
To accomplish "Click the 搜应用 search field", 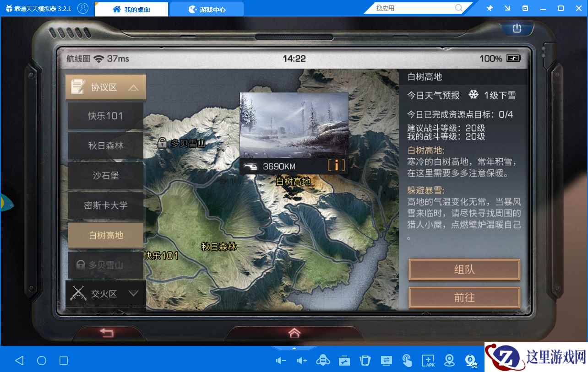I will [414, 8].
